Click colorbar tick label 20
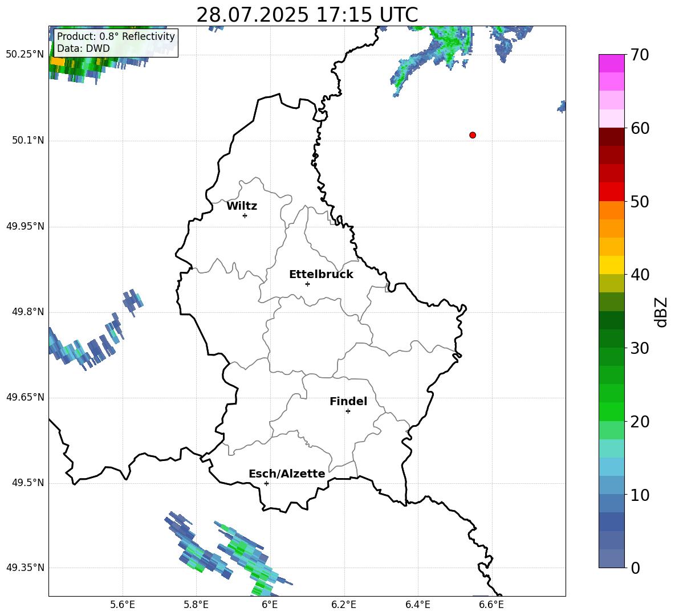Screen dimensions: 675x616 (x=640, y=422)
